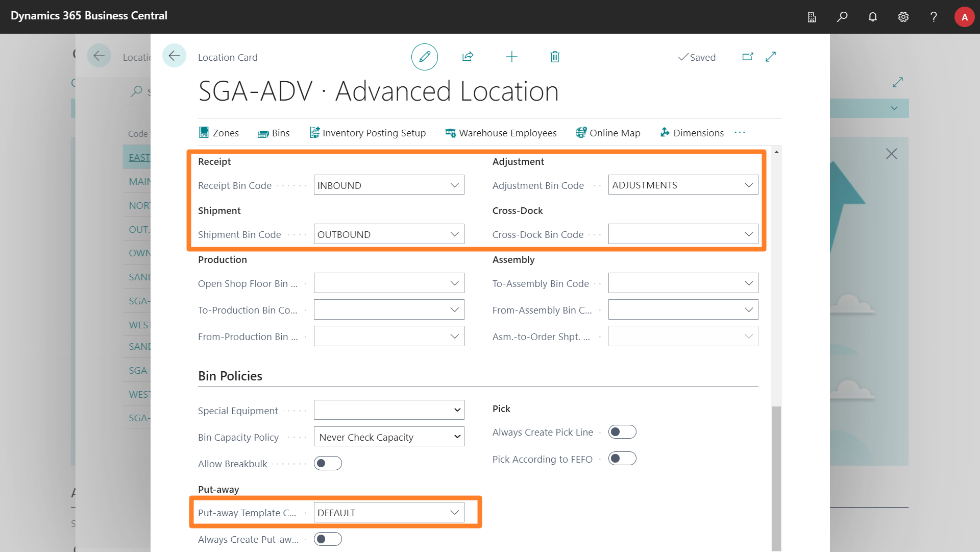This screenshot has width=980, height=552.
Task: Open notifications bell in top bar
Action: 873,17
